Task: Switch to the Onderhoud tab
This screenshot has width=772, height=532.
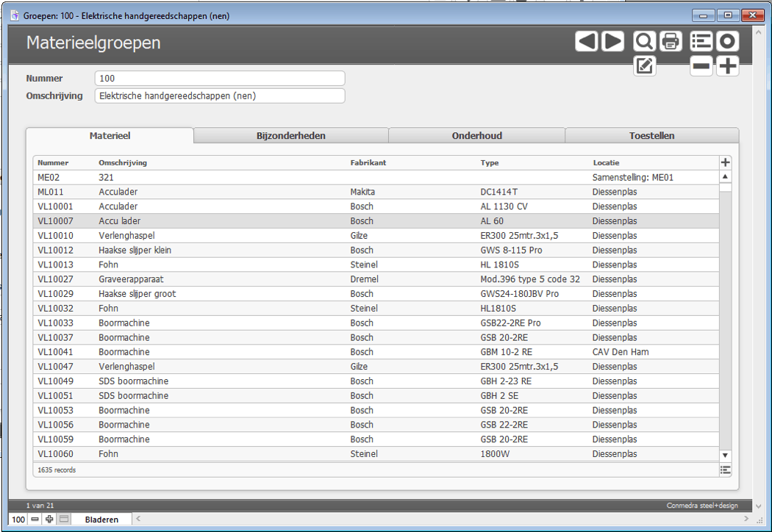Action: [476, 136]
